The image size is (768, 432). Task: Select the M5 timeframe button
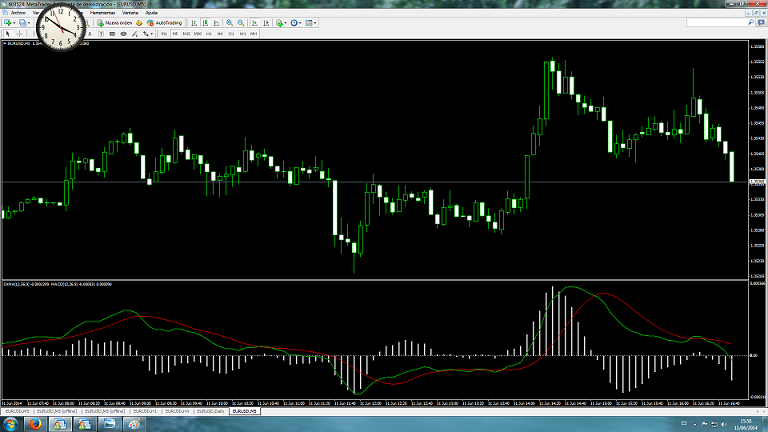tap(175, 34)
